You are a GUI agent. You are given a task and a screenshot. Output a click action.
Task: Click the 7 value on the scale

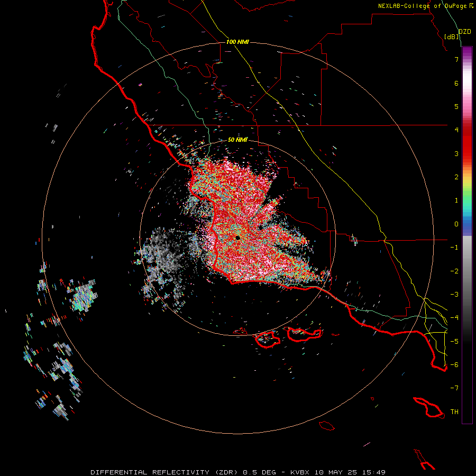click(x=456, y=59)
